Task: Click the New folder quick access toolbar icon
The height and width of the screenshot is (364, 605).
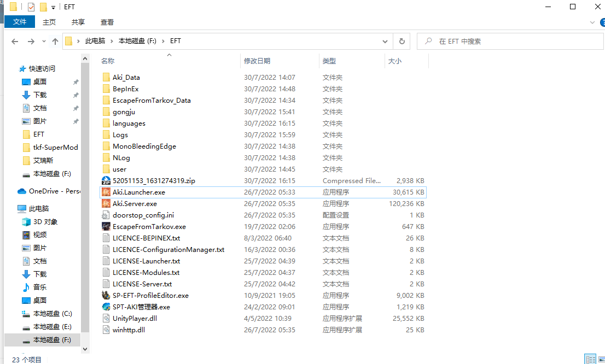Action: (x=43, y=7)
